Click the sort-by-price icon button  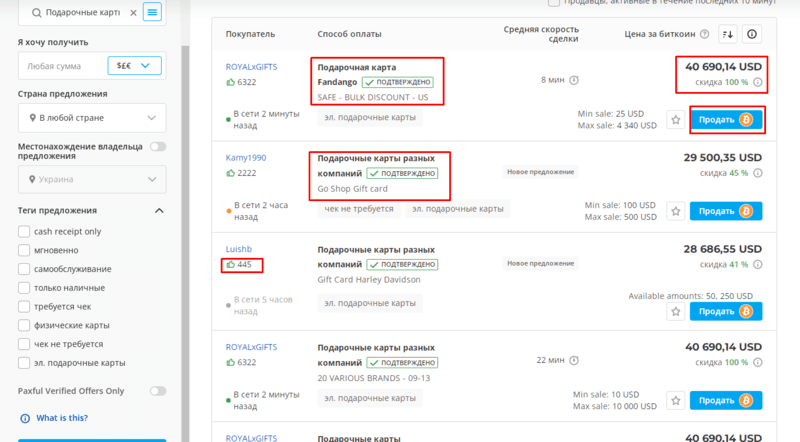pos(728,34)
